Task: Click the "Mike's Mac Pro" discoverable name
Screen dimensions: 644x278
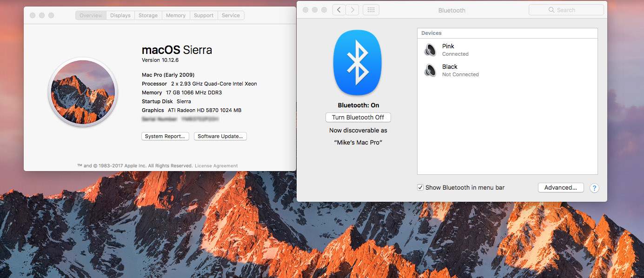Action: pos(358,142)
